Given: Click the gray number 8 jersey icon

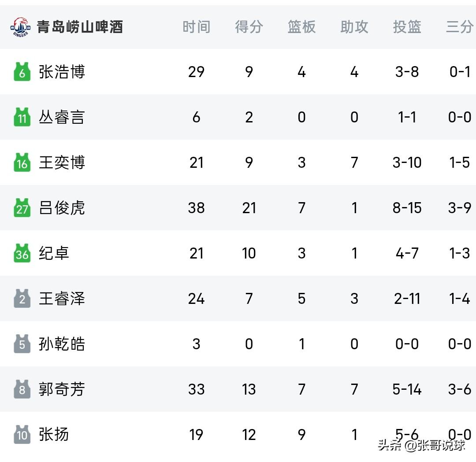Looking at the screenshot, I should click(22, 389).
